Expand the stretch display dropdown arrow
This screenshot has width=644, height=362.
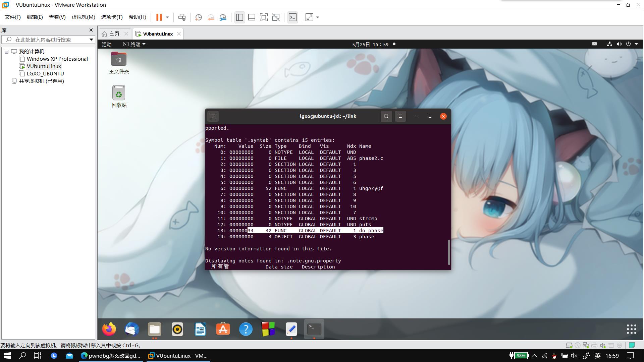(318, 17)
